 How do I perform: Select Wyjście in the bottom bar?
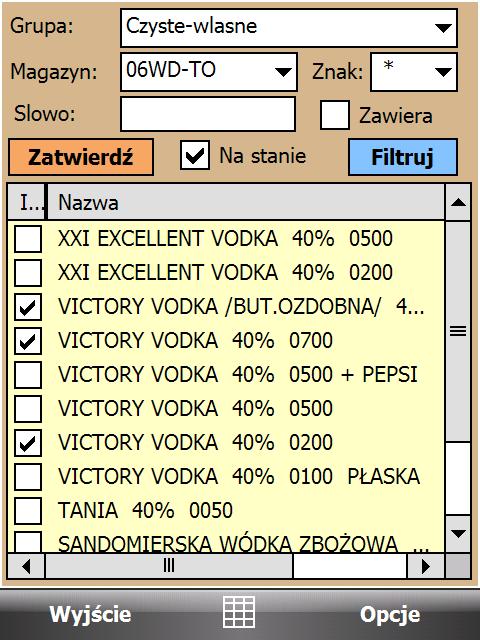90,614
